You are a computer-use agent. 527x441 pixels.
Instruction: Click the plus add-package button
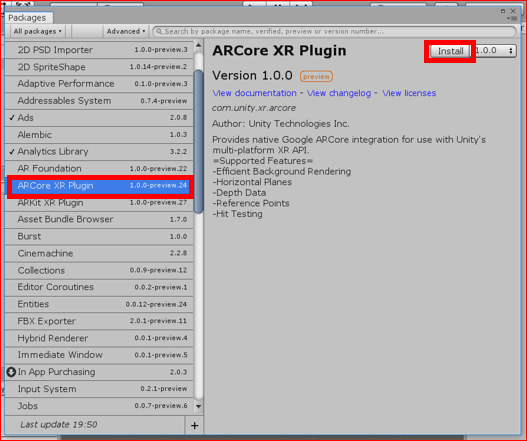point(194,426)
